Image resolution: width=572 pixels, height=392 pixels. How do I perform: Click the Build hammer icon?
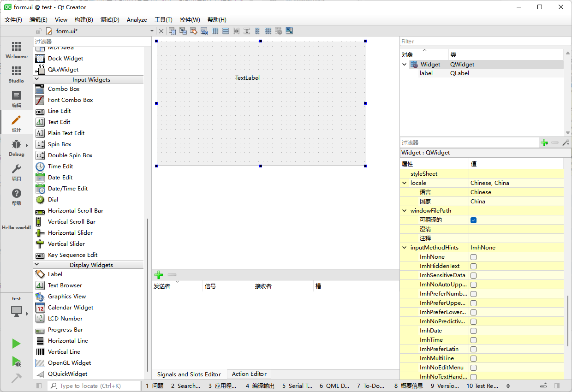[16, 378]
